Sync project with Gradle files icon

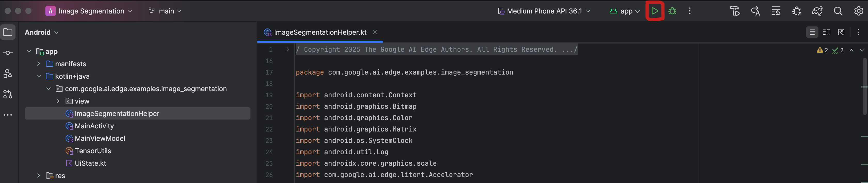point(817,11)
